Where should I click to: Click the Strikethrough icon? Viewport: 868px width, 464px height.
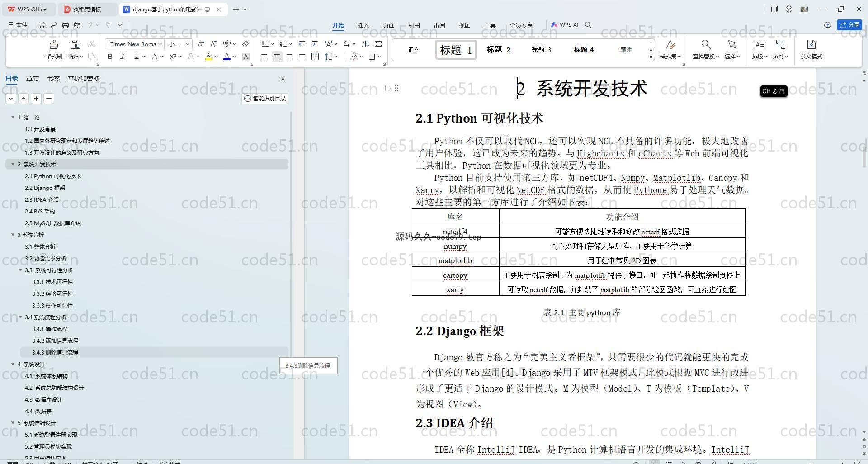[x=155, y=57]
